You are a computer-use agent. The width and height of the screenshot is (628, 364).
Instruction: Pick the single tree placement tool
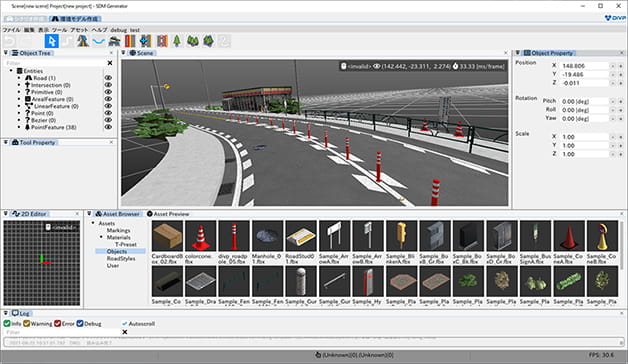click(177, 41)
